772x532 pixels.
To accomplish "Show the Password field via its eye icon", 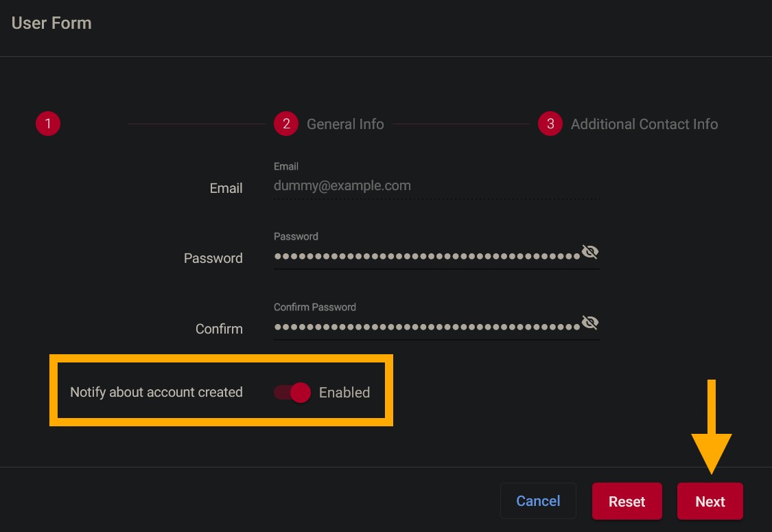I will pyautogui.click(x=590, y=253).
